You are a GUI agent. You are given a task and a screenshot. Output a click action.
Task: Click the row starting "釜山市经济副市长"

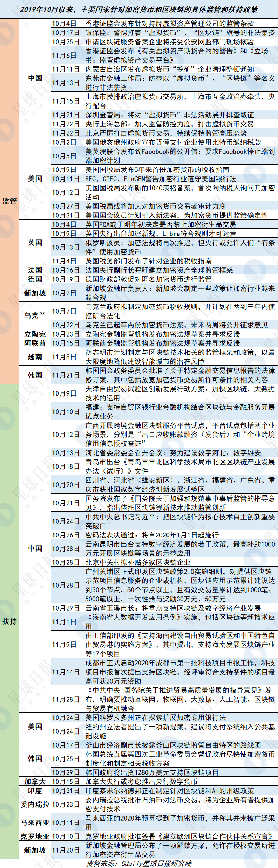pyautogui.click(x=181, y=745)
